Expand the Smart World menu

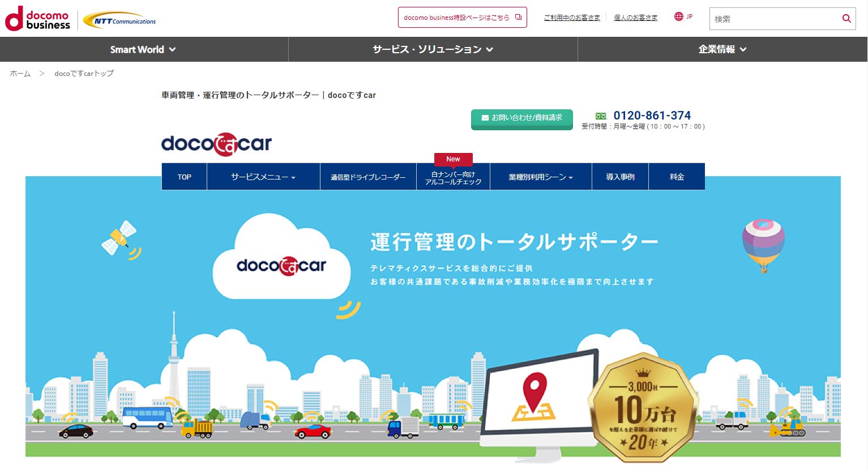(x=144, y=49)
